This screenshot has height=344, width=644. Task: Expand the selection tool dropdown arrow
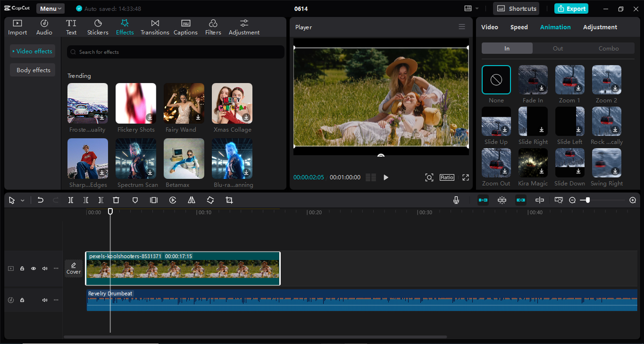tap(23, 200)
